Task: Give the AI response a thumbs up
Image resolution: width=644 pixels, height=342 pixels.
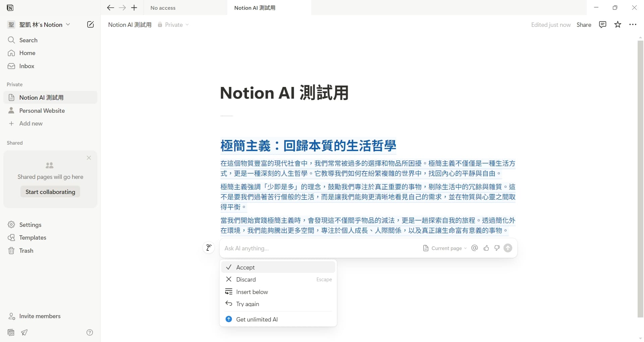Action: pos(486,248)
